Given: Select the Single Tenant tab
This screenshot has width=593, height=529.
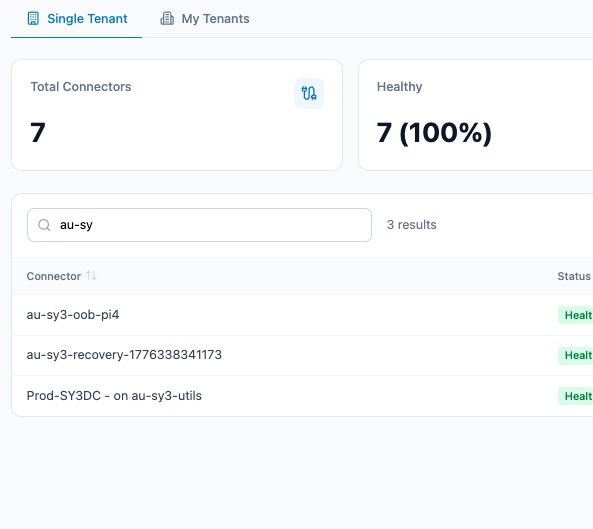Looking at the screenshot, I should pos(77,19).
